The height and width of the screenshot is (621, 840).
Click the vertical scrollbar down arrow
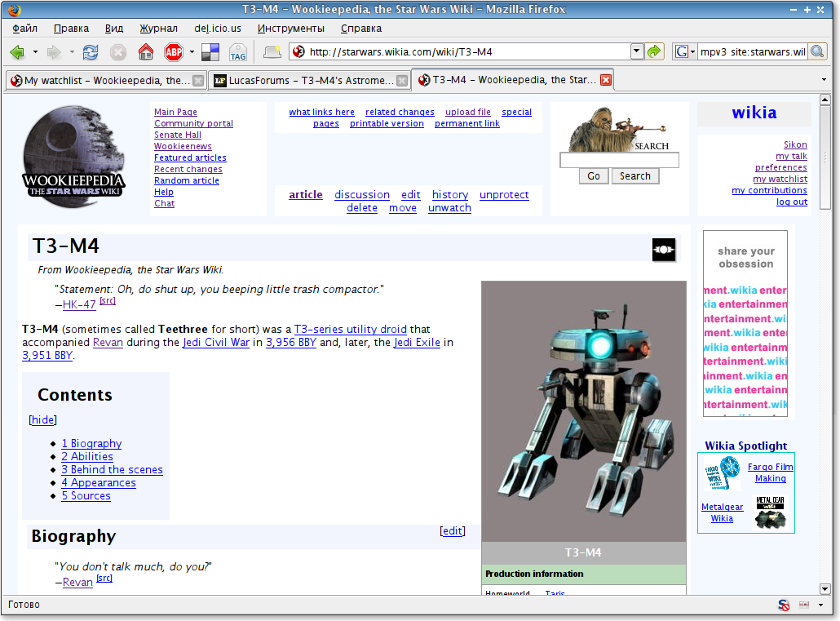[x=825, y=589]
